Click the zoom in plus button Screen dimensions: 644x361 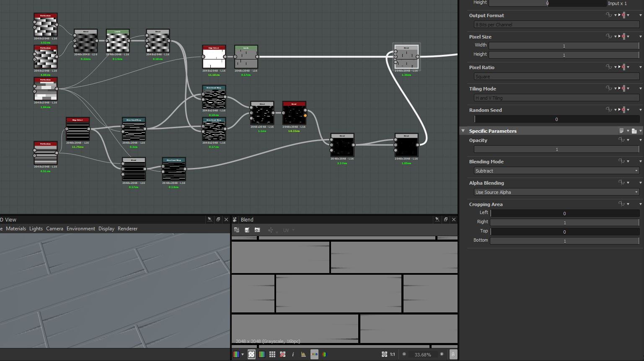coord(442,354)
